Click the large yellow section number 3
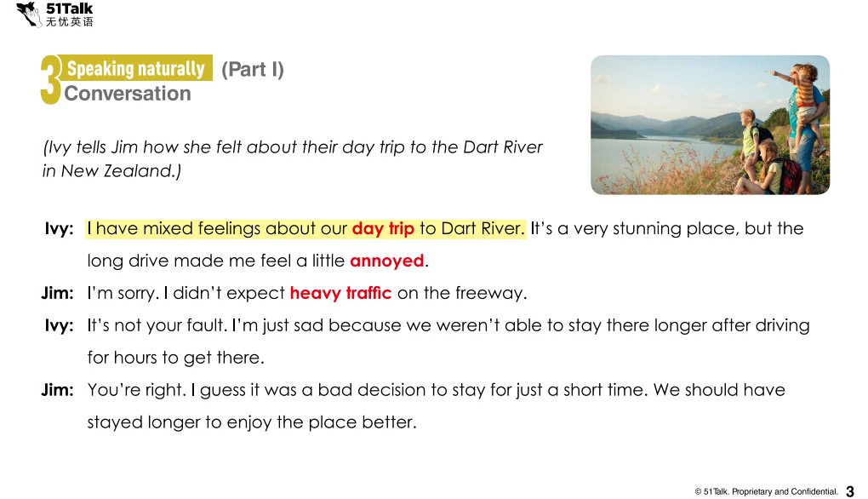Screen dimensions: 868x499 tap(50, 82)
